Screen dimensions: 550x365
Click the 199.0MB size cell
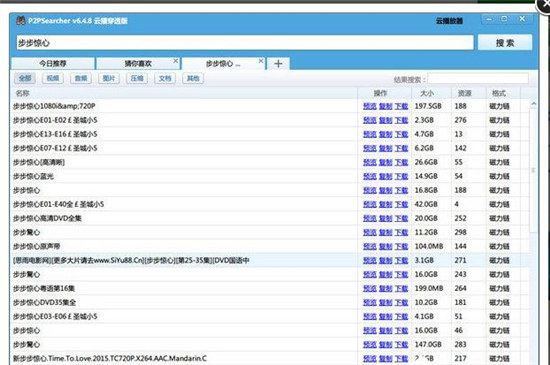(x=429, y=289)
